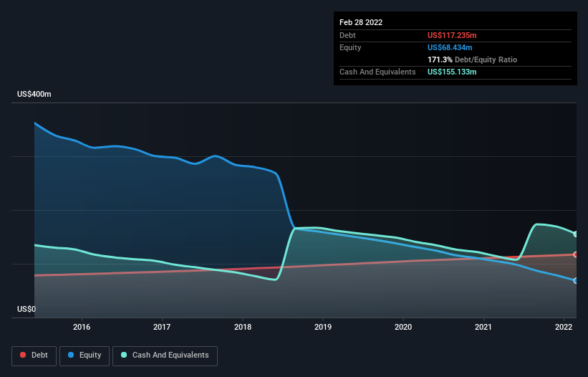The image size is (588, 377).
Task: Click the red dot in Debt legend
Action: pyautogui.click(x=23, y=355)
